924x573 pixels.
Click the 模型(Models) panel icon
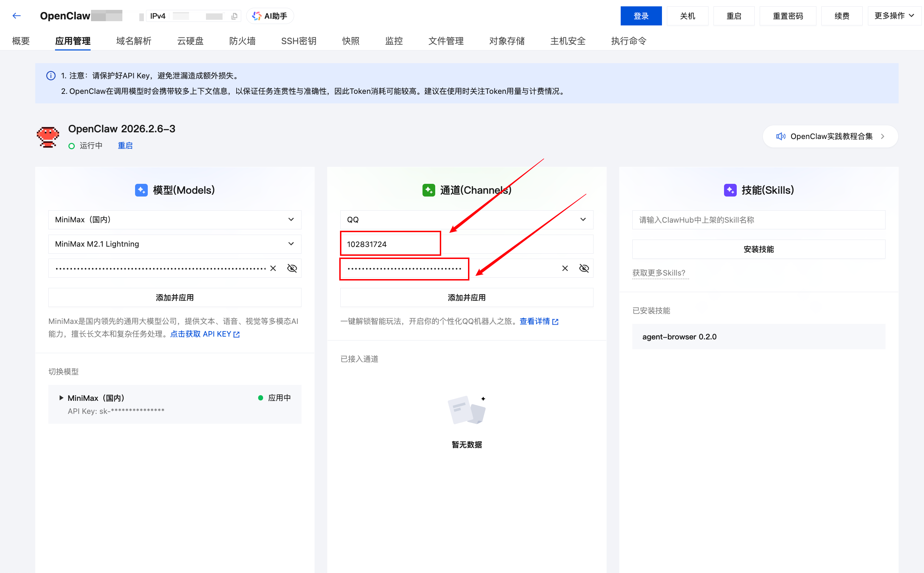tap(141, 190)
